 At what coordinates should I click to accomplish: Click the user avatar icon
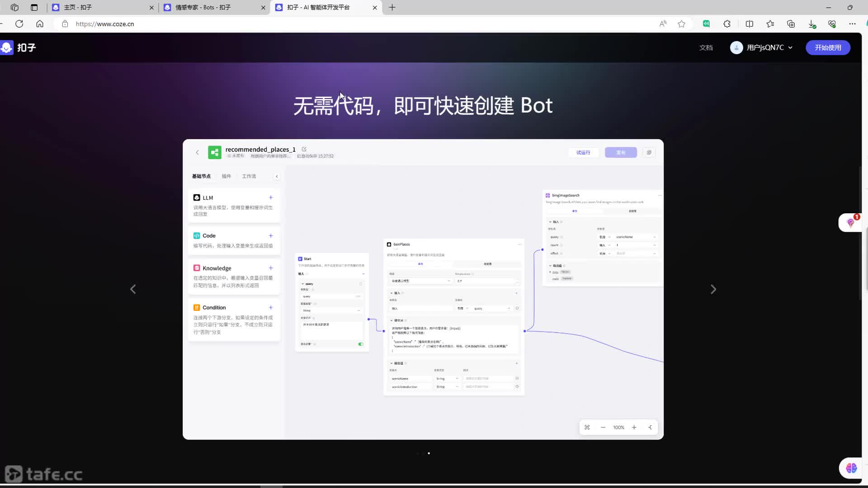736,47
